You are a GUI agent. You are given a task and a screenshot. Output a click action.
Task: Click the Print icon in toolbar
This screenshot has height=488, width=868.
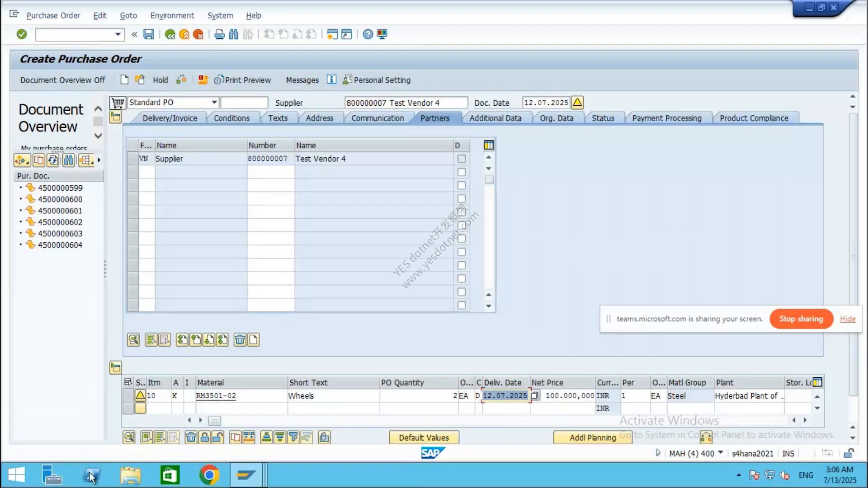pyautogui.click(x=219, y=34)
